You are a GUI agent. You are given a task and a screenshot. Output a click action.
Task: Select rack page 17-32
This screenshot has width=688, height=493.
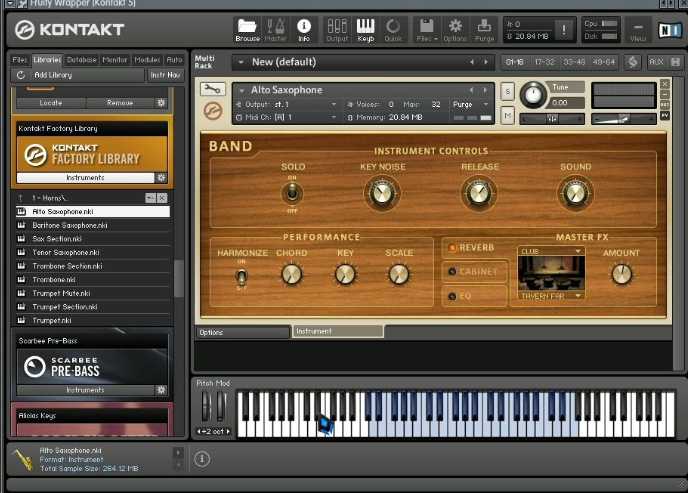(544, 62)
